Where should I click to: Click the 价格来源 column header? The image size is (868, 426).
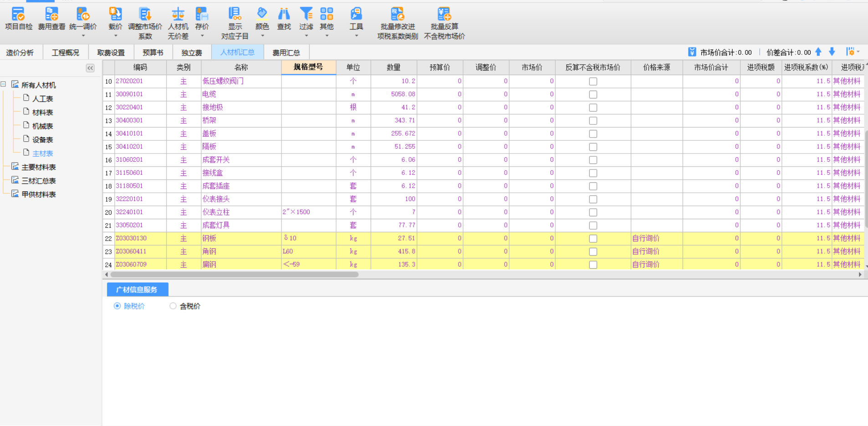point(656,67)
